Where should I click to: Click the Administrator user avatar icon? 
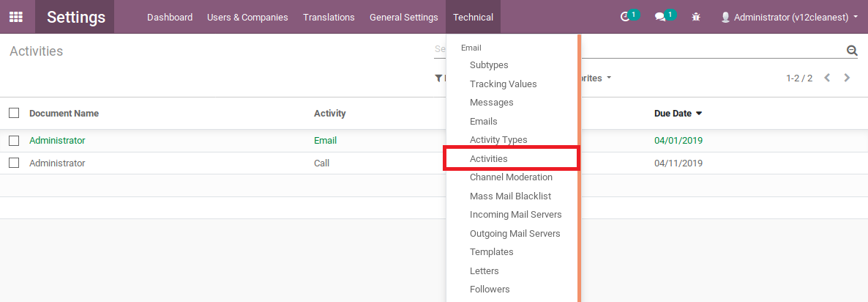click(725, 17)
